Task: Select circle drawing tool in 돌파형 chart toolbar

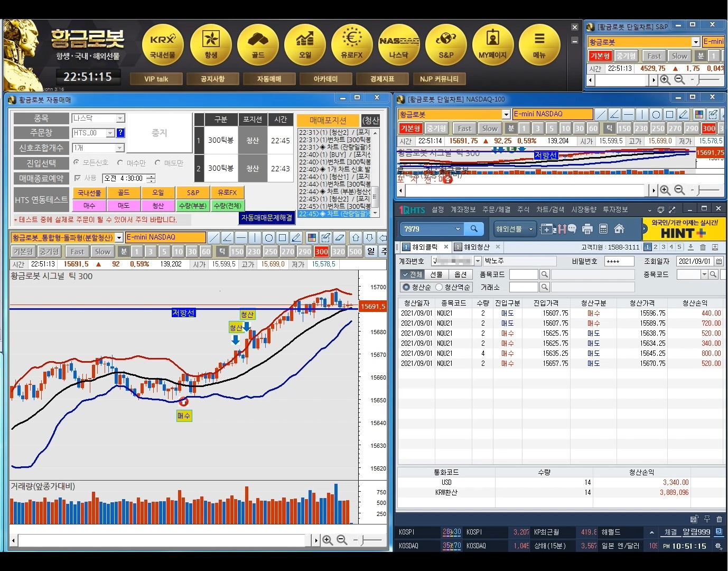Action: (x=268, y=237)
